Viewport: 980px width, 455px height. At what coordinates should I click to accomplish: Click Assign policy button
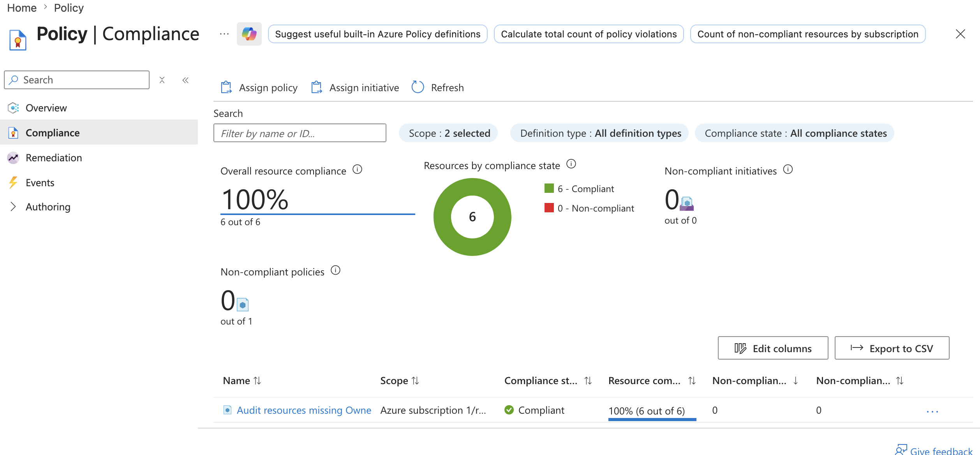tap(259, 88)
